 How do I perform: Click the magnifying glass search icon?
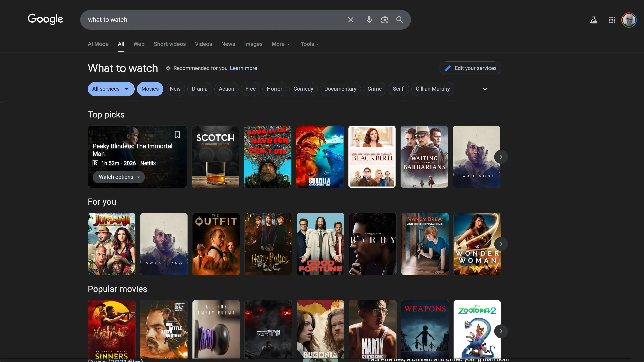(x=399, y=20)
